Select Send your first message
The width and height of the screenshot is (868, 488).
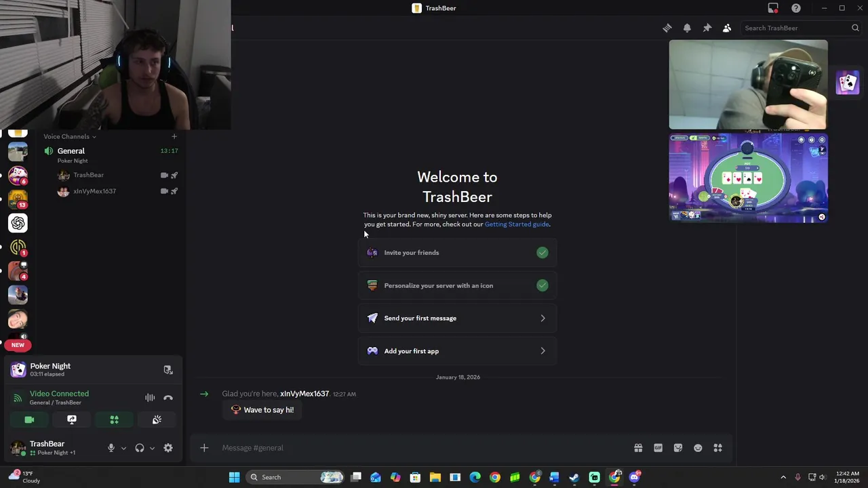457,318
